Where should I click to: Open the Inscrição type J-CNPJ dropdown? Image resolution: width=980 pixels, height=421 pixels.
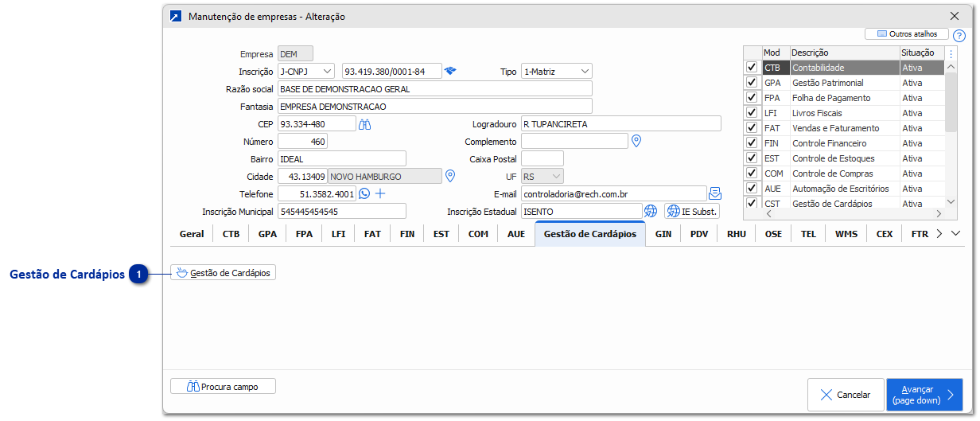[x=306, y=72]
